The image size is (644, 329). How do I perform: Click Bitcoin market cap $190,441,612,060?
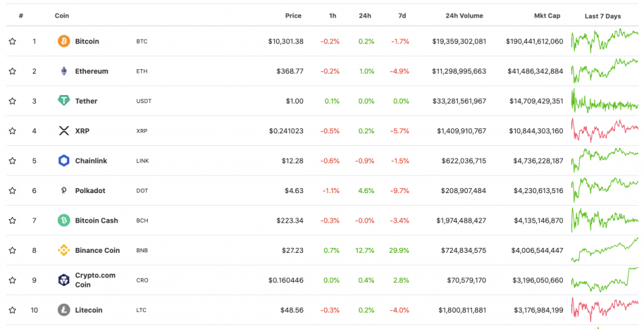[535, 41]
